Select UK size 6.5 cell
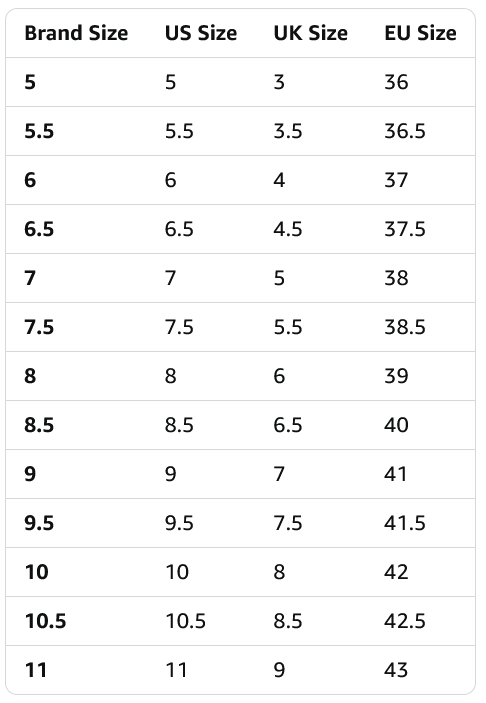Image resolution: width=486 pixels, height=703 pixels. [x=288, y=425]
